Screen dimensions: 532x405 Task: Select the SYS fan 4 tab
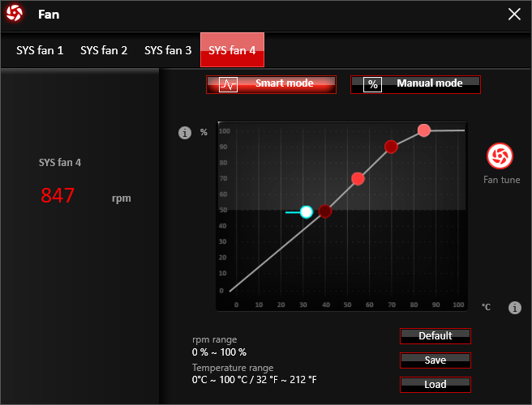232,50
